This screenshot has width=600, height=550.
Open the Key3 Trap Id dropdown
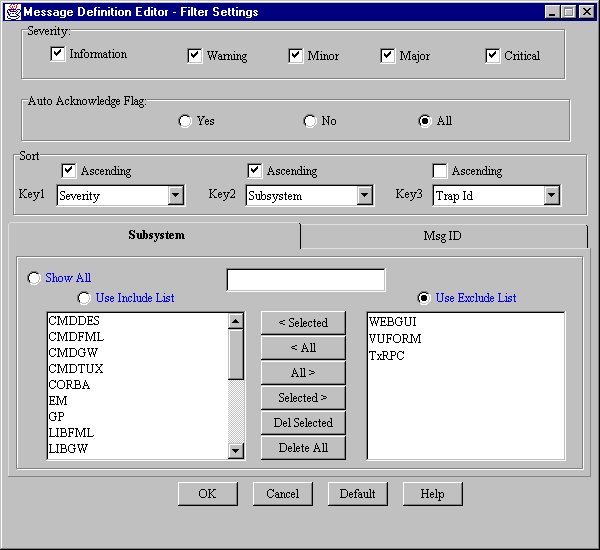point(552,196)
